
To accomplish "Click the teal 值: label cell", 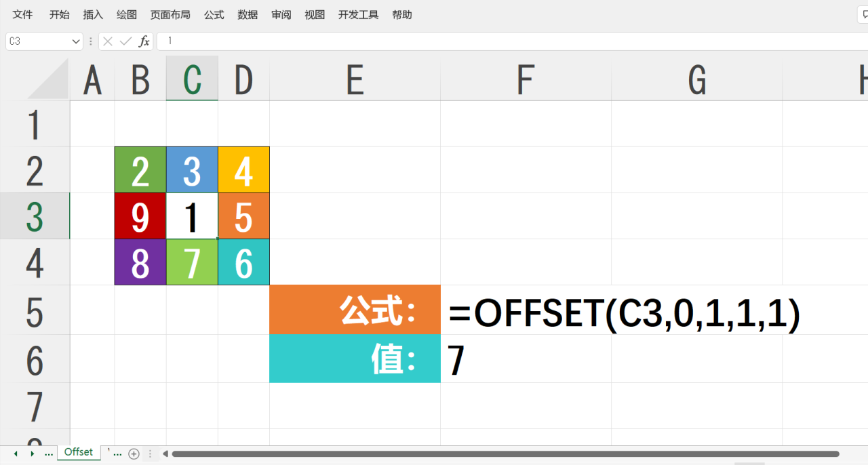I will (x=355, y=359).
